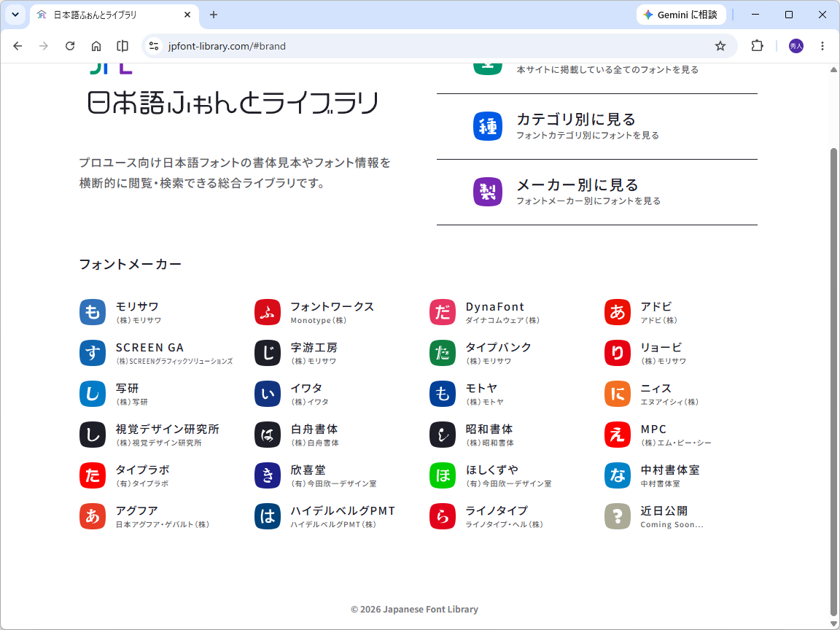Screen dimensions: 840x630
Task: Select the 昭和書体 black icon
Action: (443, 435)
